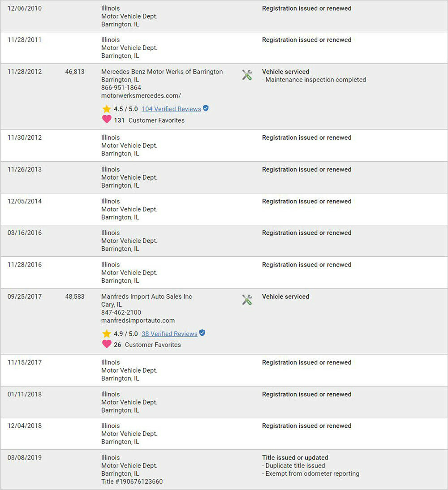Viewport: 448px width, 490px height.
Task: Click the 03/08/2019 title record date
Action: point(25,458)
